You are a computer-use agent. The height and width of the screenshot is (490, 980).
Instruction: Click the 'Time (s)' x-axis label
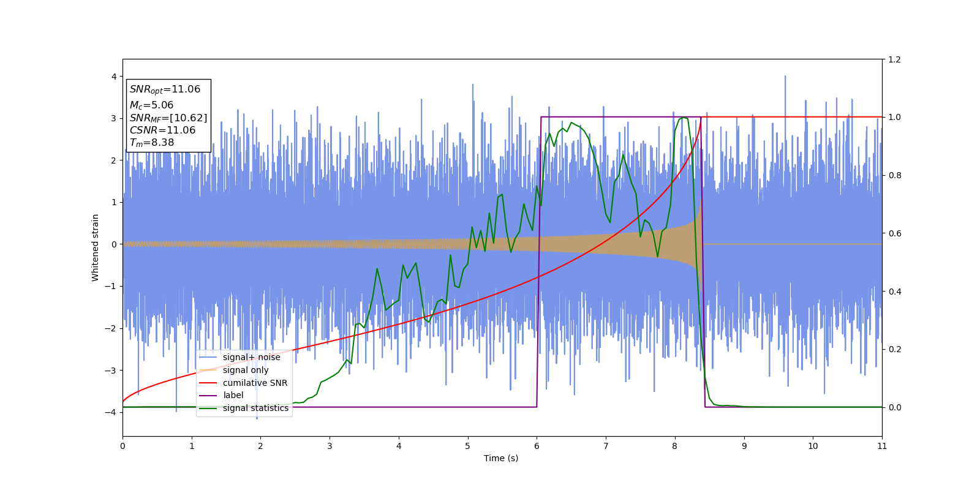tap(501, 458)
